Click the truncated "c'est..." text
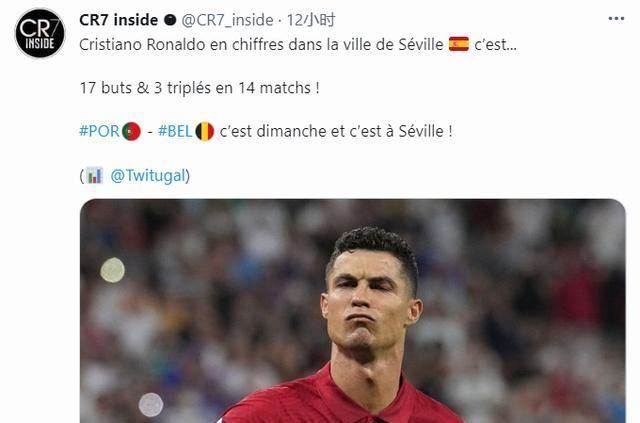The height and width of the screenshot is (423, 640). tap(496, 45)
